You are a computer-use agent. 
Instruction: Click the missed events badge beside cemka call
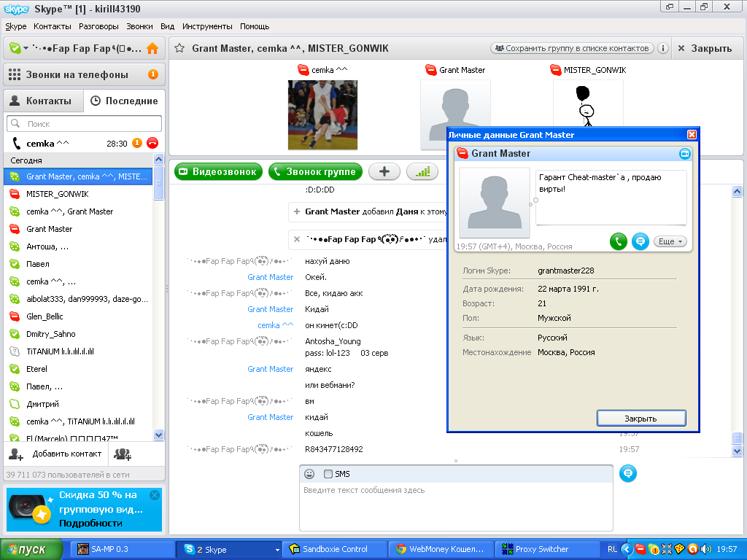click(136, 144)
